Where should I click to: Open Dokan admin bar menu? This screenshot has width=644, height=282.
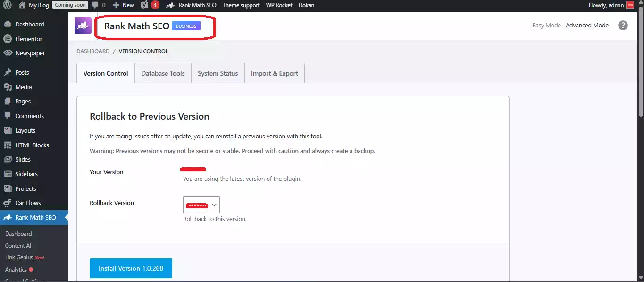(x=307, y=5)
